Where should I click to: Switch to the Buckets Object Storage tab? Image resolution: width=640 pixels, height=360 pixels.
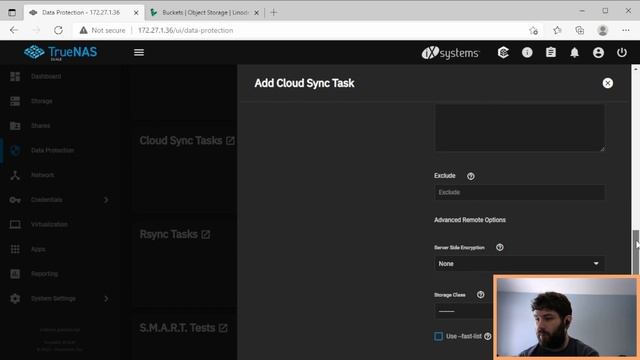pyautogui.click(x=205, y=13)
